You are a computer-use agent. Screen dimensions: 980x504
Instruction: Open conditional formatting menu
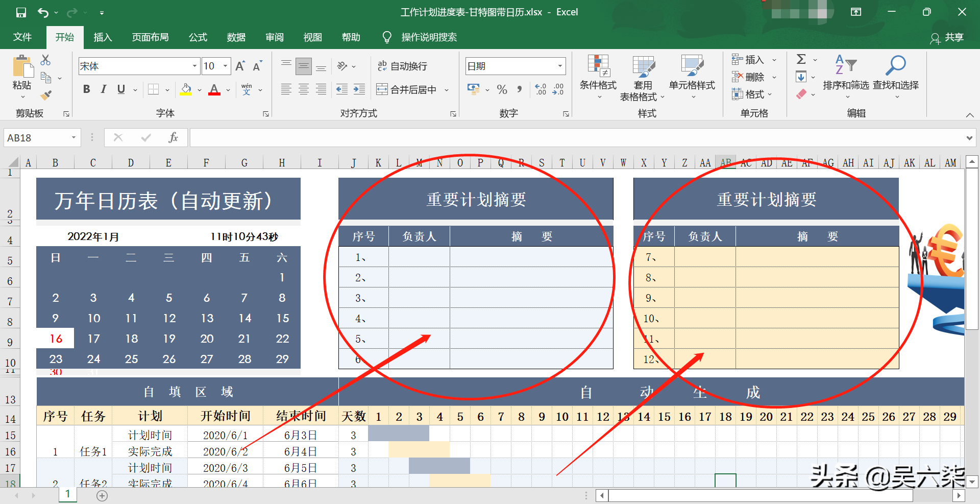[x=598, y=78]
